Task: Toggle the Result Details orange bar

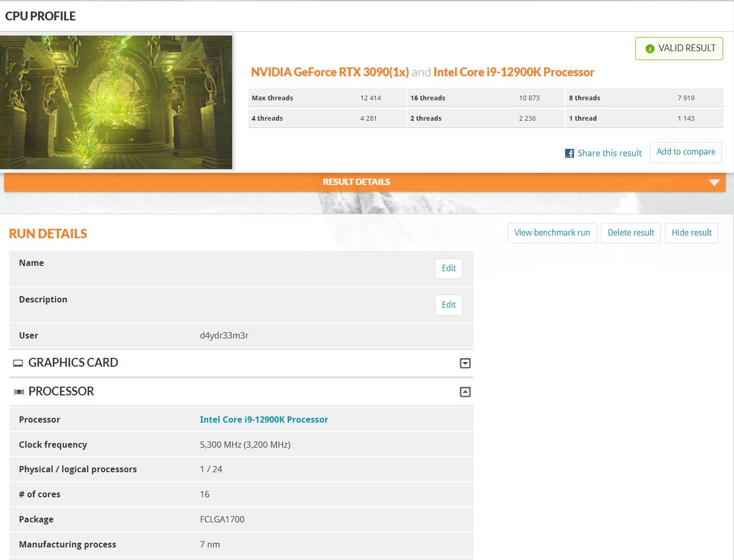Action: pyautogui.click(x=364, y=182)
